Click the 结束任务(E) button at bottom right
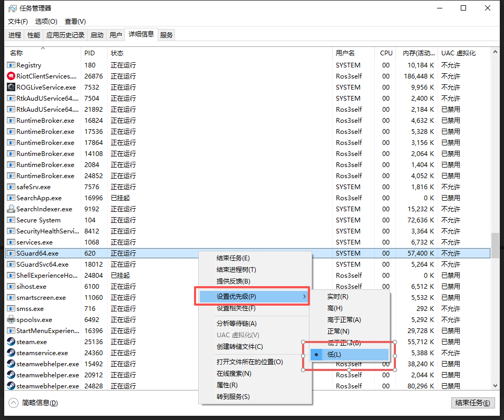This screenshot has width=504, height=420. click(473, 403)
